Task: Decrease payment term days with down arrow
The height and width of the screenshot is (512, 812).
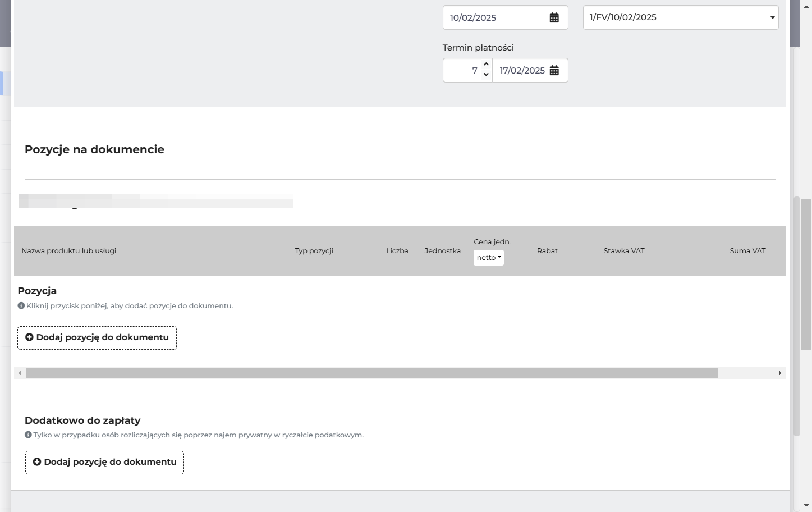Action: (487, 75)
